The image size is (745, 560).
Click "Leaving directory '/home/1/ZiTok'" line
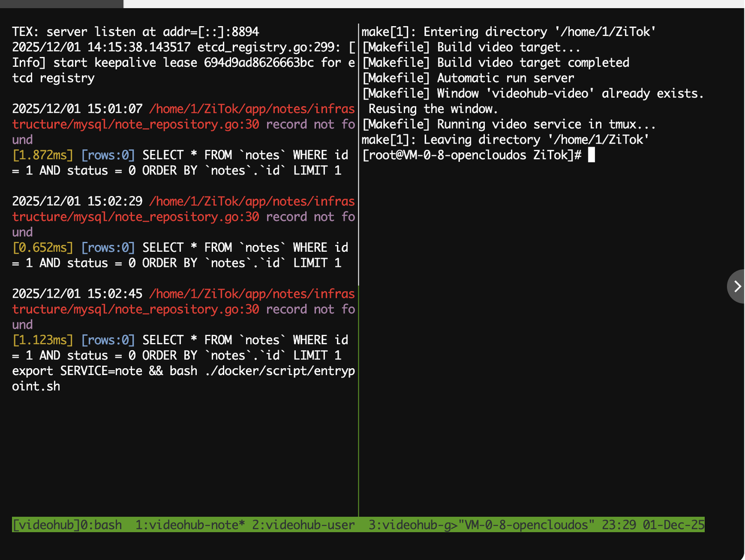tap(505, 140)
